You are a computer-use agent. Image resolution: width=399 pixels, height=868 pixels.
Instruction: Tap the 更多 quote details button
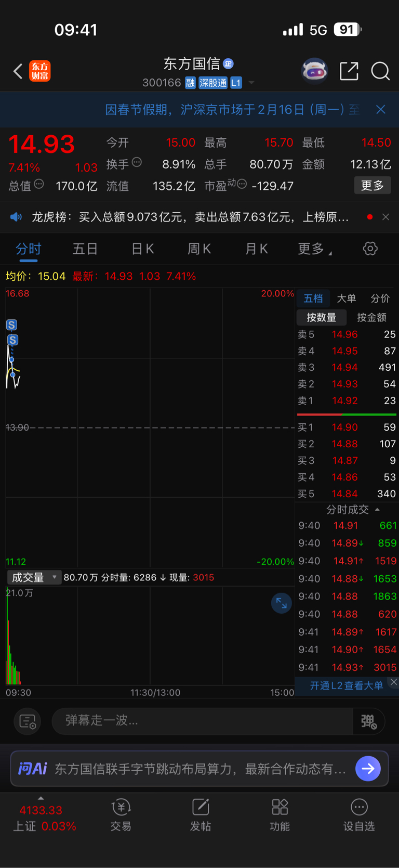[x=373, y=185]
